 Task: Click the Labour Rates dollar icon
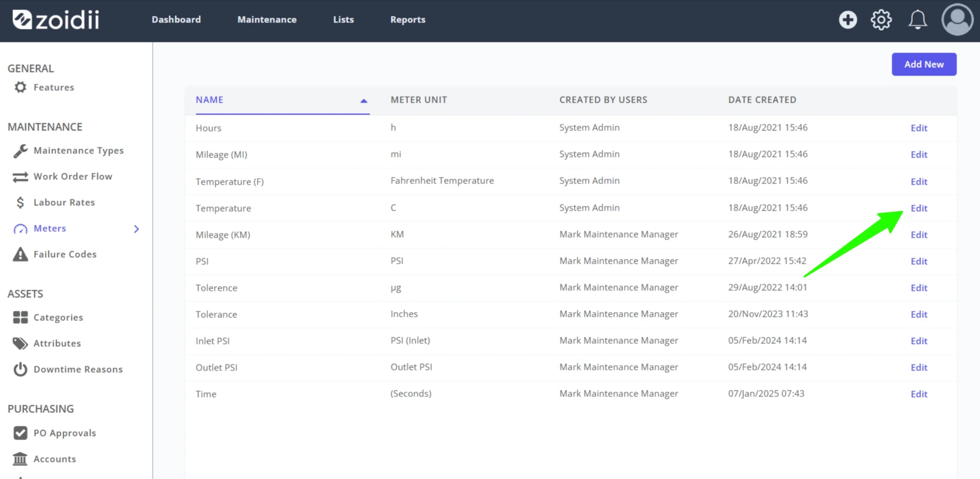coord(21,202)
